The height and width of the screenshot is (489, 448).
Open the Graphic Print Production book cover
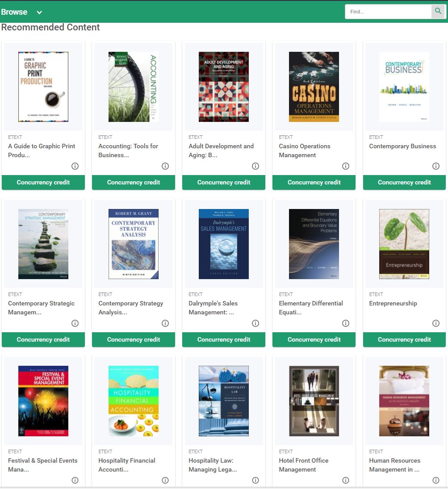43,87
